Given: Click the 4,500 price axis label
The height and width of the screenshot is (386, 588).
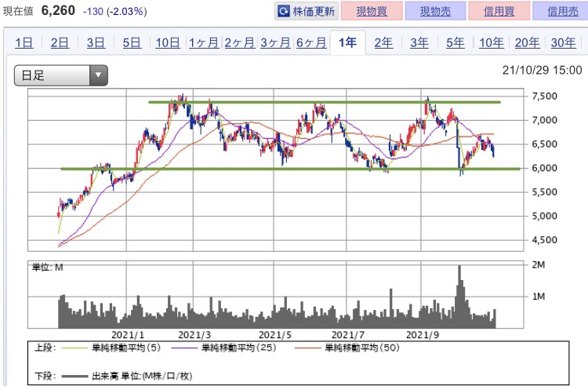Looking at the screenshot, I should pos(545,240).
